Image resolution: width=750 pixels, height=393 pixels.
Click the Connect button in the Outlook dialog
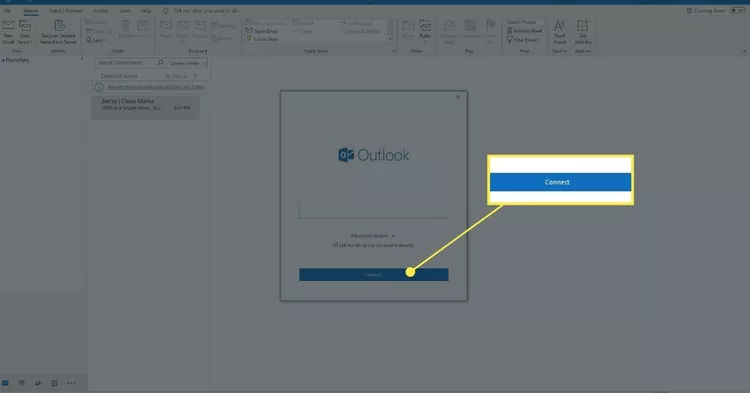374,274
